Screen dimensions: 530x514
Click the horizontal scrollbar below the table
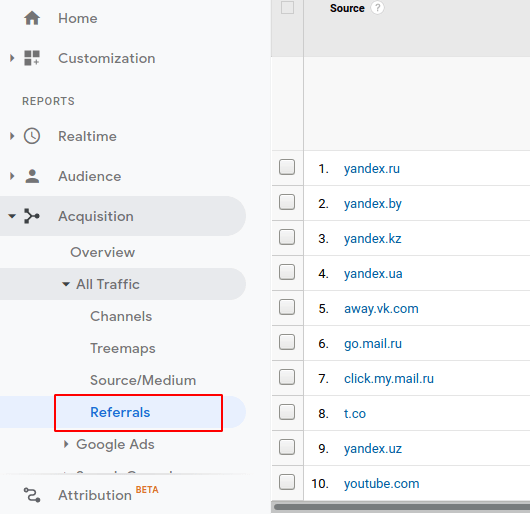402,507
